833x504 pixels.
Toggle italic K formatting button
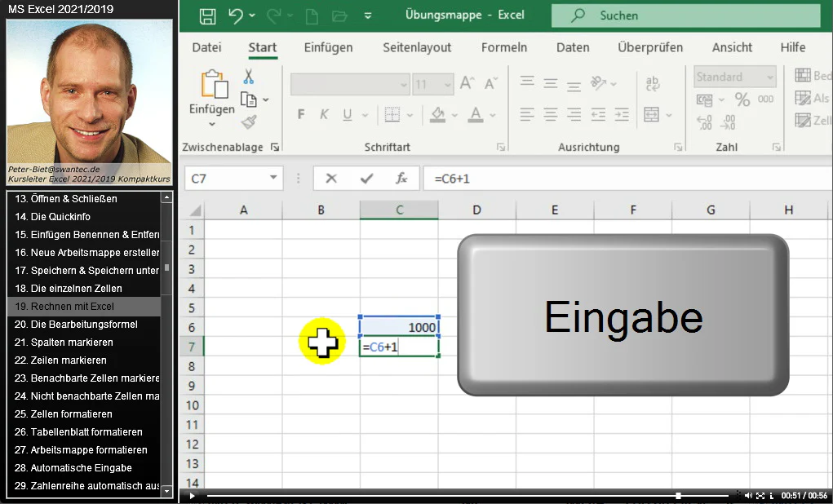pyautogui.click(x=324, y=114)
